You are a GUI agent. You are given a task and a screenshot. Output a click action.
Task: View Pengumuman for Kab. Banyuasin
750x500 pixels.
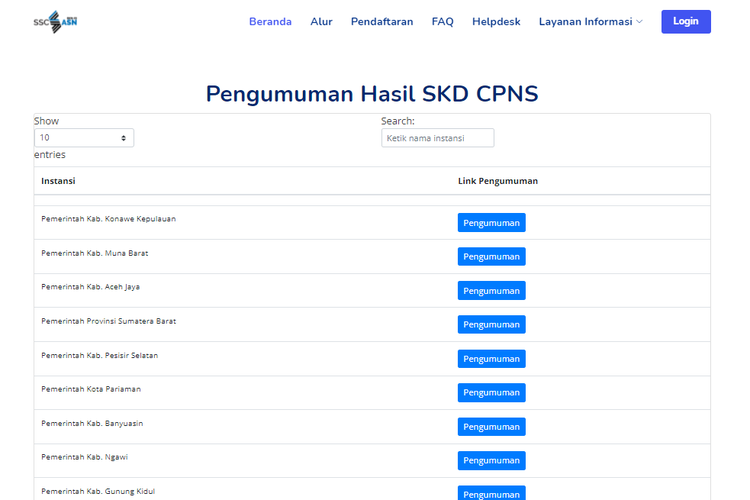coord(491,427)
